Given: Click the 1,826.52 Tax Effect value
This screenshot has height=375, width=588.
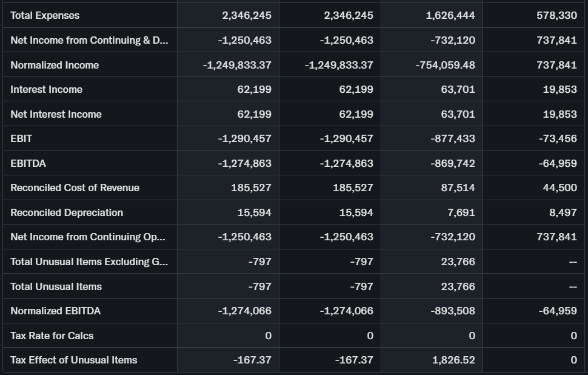Looking at the screenshot, I should coord(453,360).
